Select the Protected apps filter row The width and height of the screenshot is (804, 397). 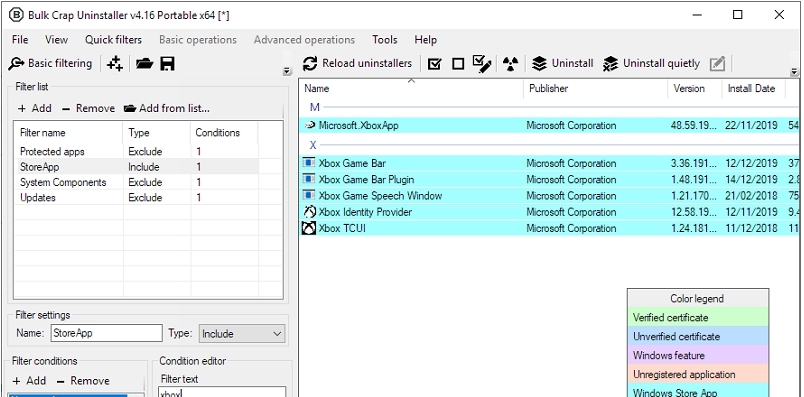click(x=148, y=151)
